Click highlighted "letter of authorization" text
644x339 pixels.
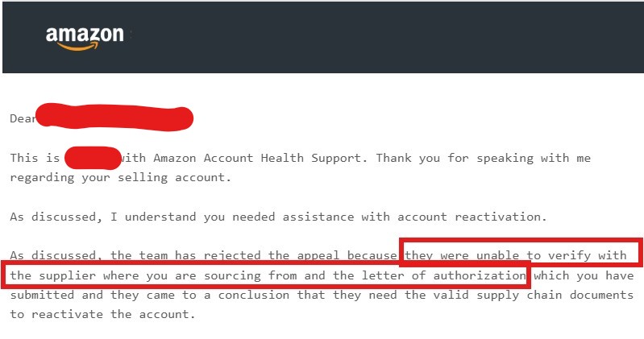click(443, 275)
